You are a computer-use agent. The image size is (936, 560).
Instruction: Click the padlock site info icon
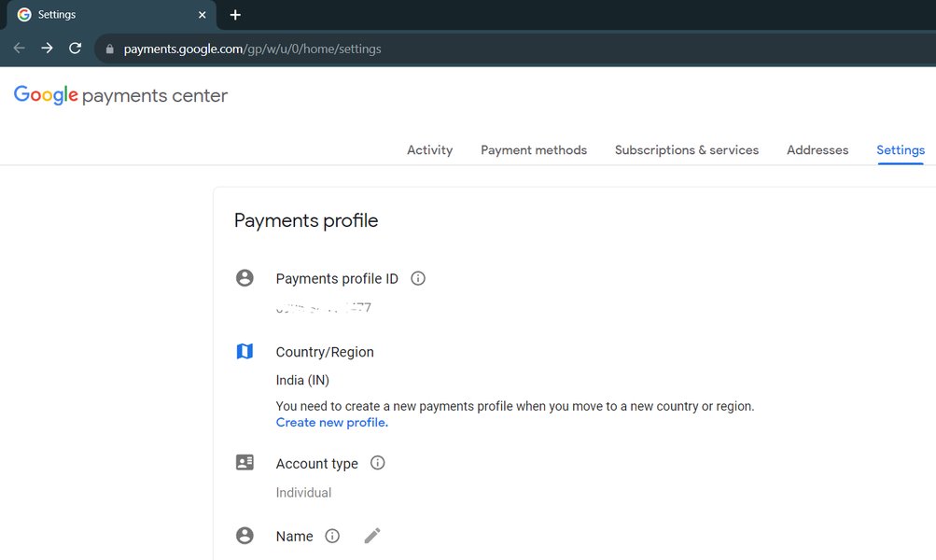(109, 49)
